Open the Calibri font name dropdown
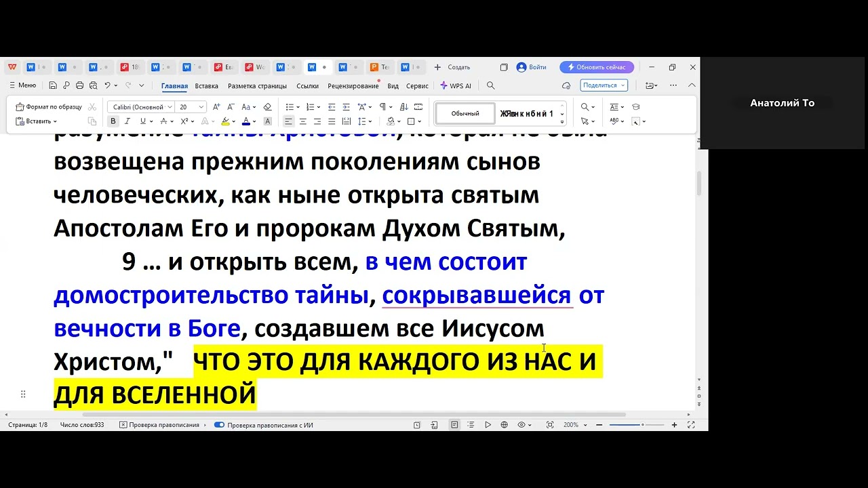Image resolution: width=868 pixels, height=488 pixels. (170, 107)
